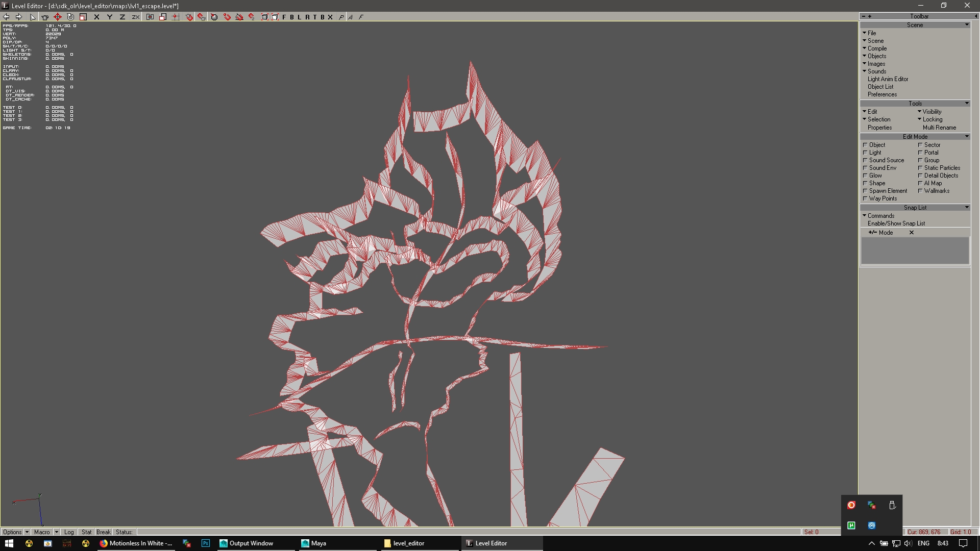This screenshot has width=980, height=551.
Task: Enable the Spawn Element edit mode
Action: pyautogui.click(x=865, y=191)
